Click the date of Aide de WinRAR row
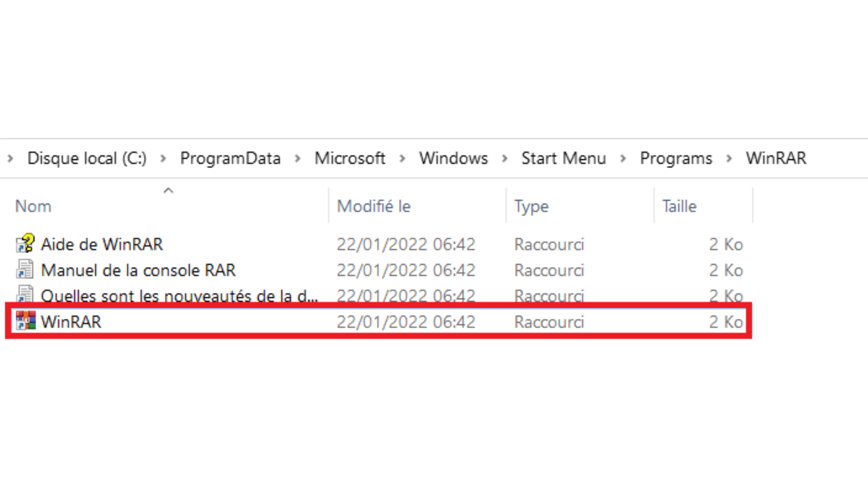The width and height of the screenshot is (868, 488). click(x=406, y=244)
